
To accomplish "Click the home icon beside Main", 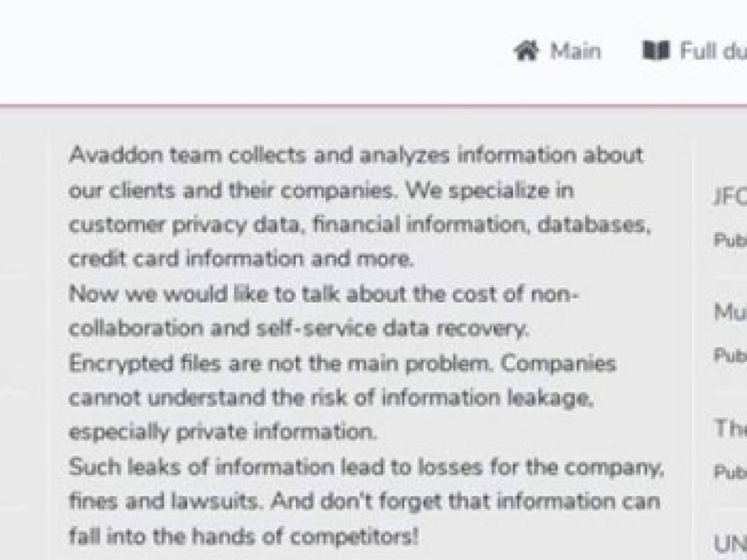I will click(526, 50).
